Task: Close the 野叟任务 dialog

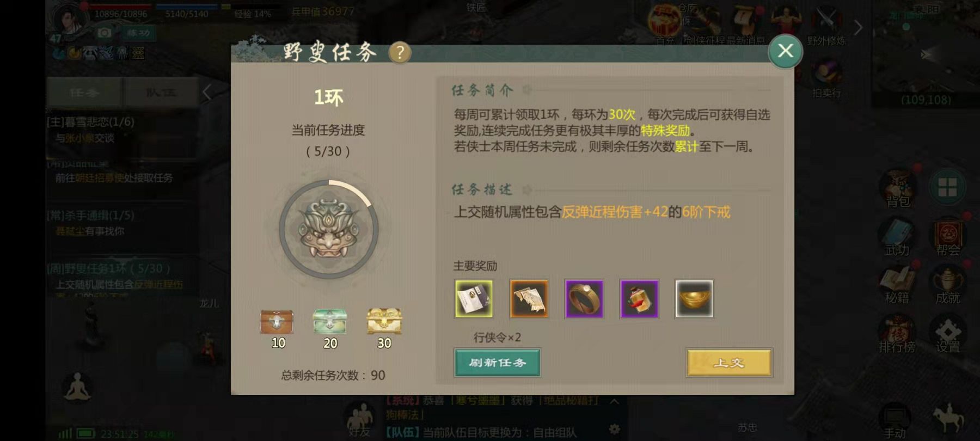Action: (785, 51)
